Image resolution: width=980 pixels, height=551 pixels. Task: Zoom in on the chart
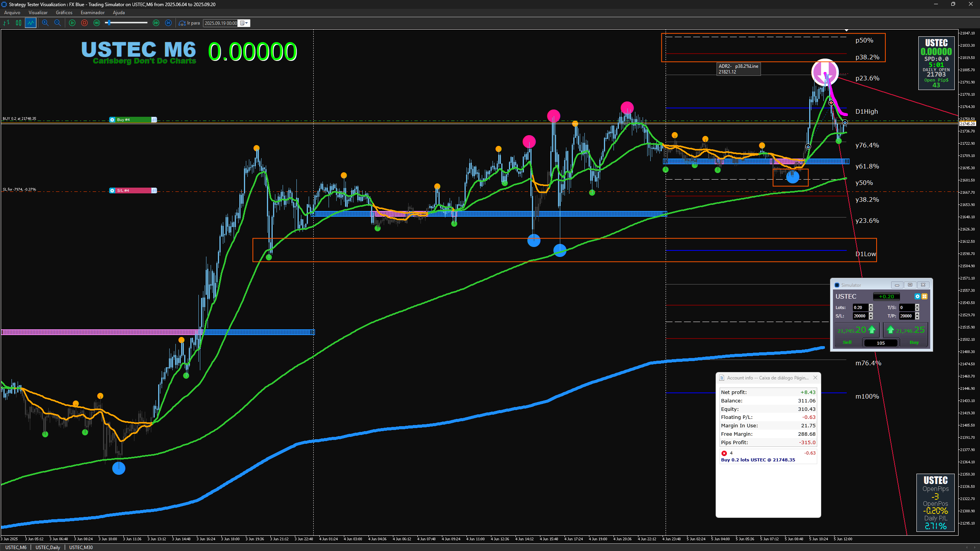tap(45, 23)
